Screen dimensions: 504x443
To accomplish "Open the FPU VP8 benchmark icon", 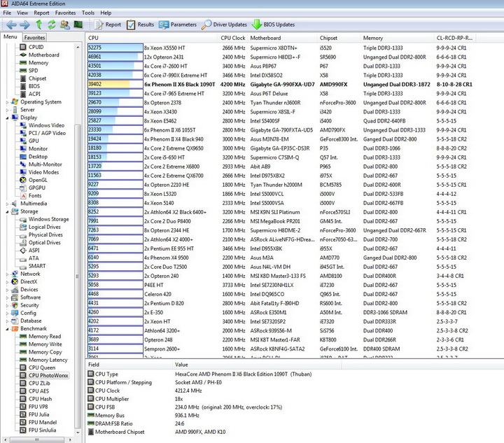I will pos(23,407).
